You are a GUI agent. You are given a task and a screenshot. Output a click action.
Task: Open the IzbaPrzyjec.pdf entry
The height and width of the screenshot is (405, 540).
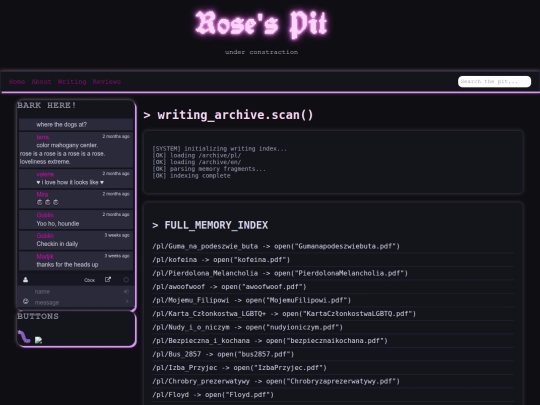tap(239, 368)
